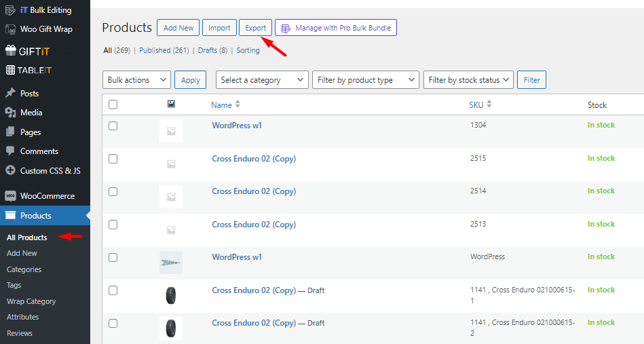The width and height of the screenshot is (644, 344).
Task: Open the WordPress w1 product with SKU 1304
Action: pyautogui.click(x=237, y=126)
